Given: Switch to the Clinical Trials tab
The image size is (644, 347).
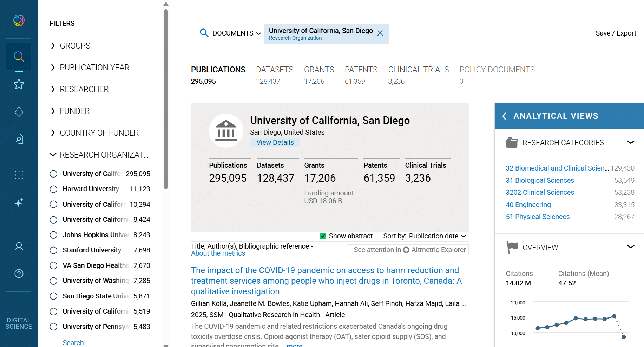Looking at the screenshot, I should pyautogui.click(x=418, y=70).
